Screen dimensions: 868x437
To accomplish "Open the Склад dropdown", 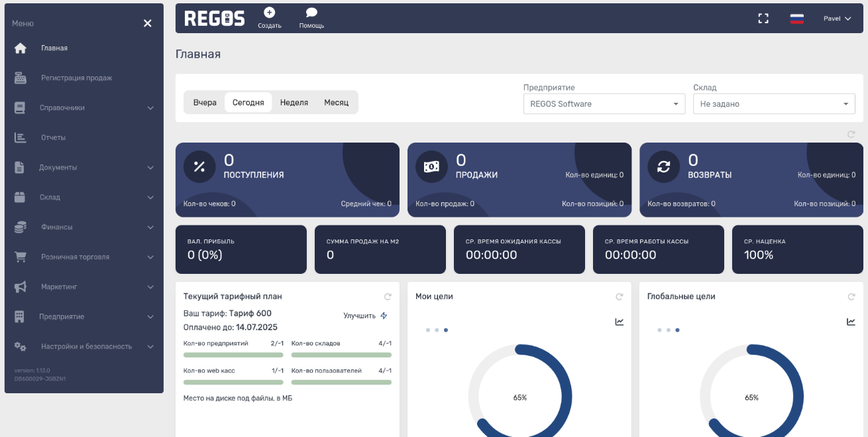I will 773,104.
